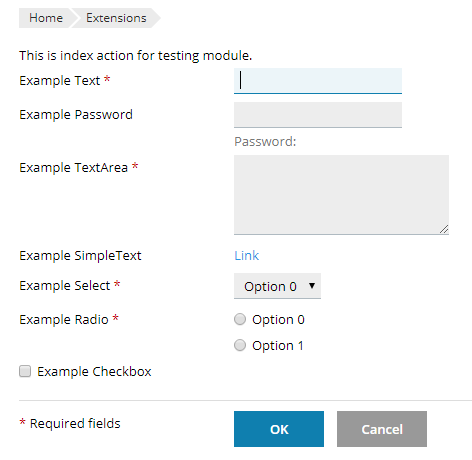
Task: Click the Option 1 radio label
Action: click(278, 346)
